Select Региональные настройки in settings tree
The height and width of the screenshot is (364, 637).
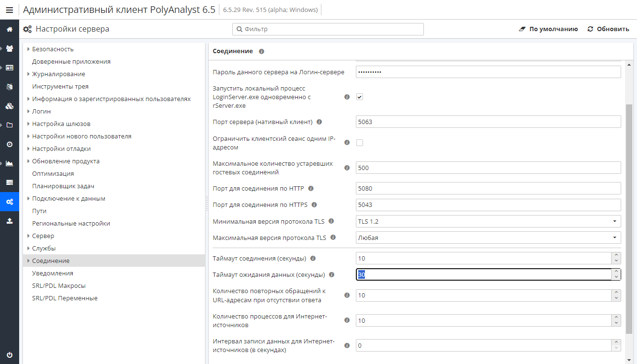(x=71, y=223)
